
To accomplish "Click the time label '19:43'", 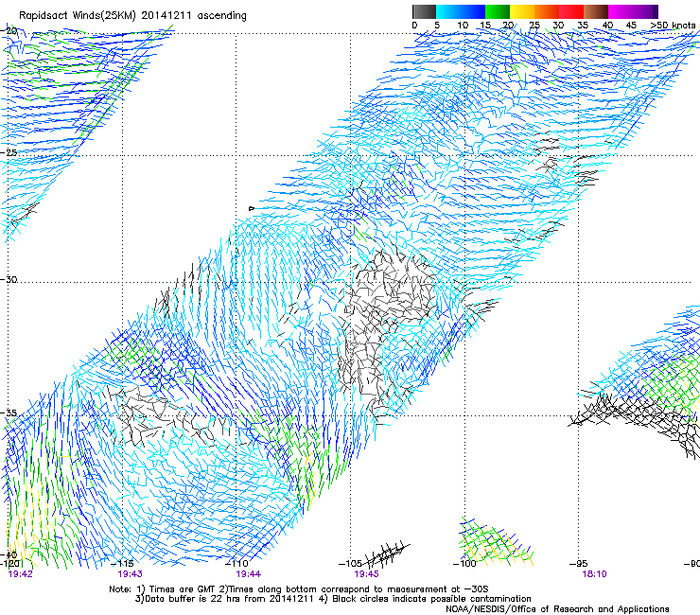I will pos(130,574).
